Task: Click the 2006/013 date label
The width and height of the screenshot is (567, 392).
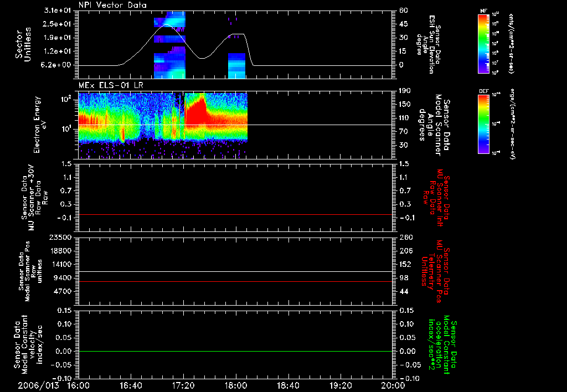Action: (x=38, y=385)
